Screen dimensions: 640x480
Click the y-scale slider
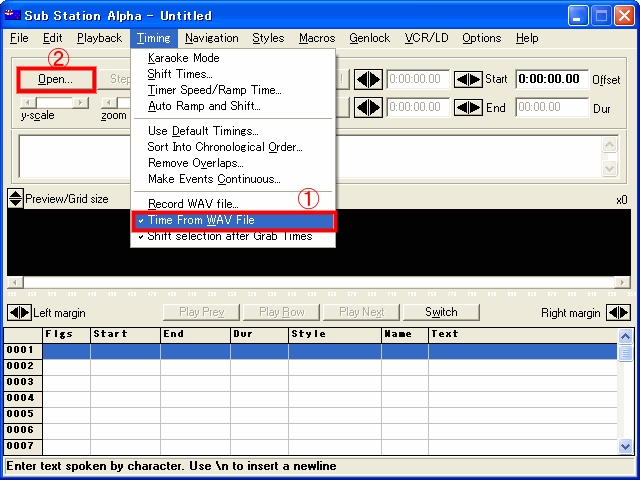[54, 102]
